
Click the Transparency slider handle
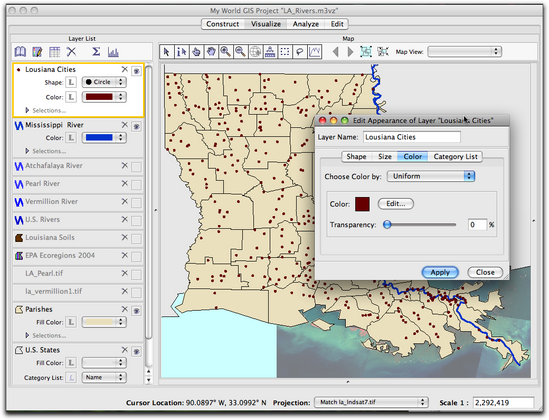(x=387, y=224)
